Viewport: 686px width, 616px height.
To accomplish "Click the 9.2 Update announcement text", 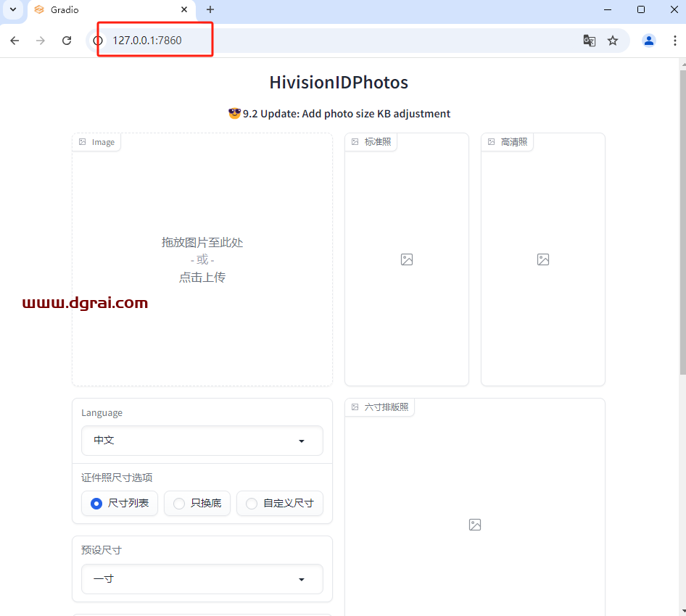I will pos(339,114).
